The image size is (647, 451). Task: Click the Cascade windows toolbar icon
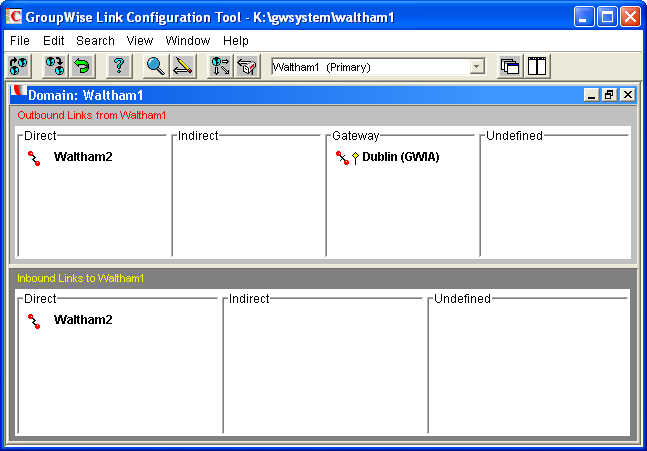pos(510,66)
